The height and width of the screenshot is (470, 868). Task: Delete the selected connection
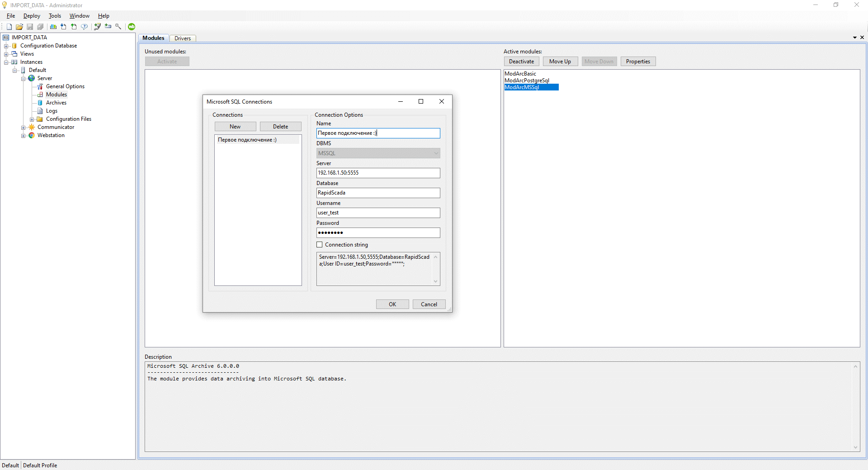coord(280,127)
